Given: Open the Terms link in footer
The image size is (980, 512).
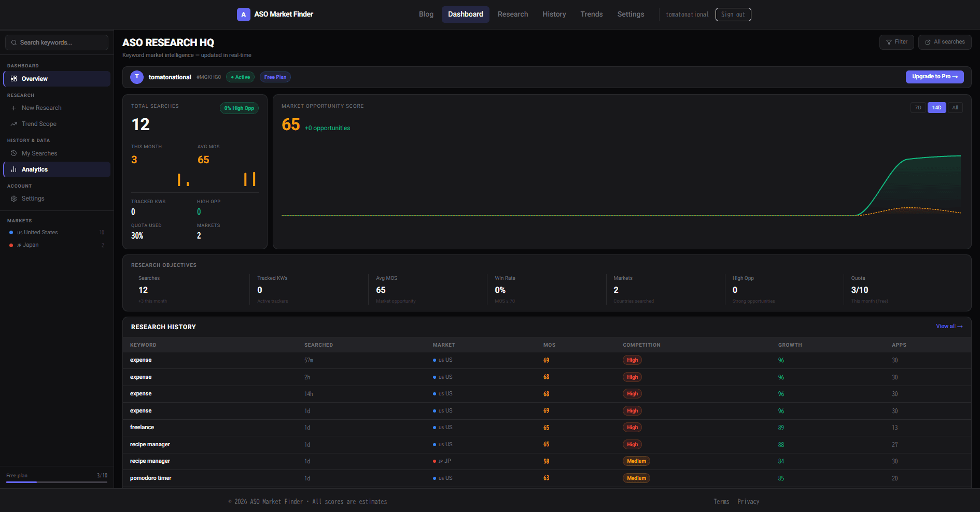Looking at the screenshot, I should pos(721,502).
